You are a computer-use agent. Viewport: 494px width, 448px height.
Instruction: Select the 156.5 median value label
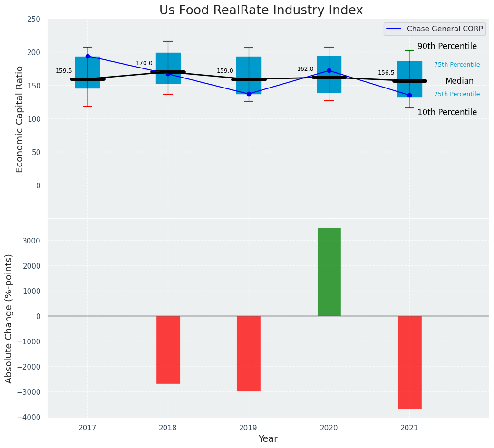(x=386, y=73)
